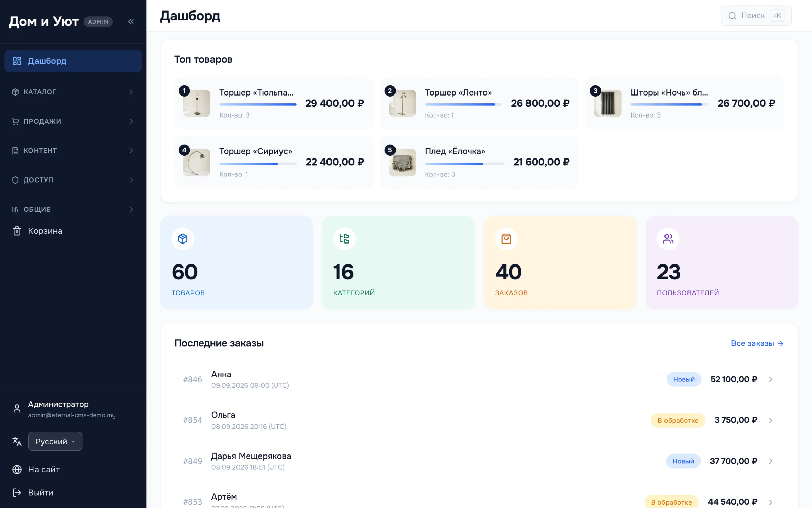
Task: Click the Дарья Мещерякова customer name
Action: (251, 456)
